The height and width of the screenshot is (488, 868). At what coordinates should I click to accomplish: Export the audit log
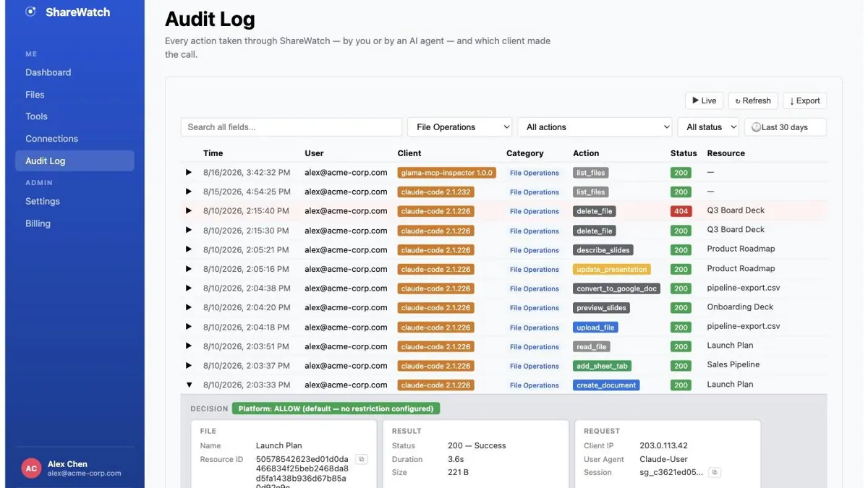(804, 101)
